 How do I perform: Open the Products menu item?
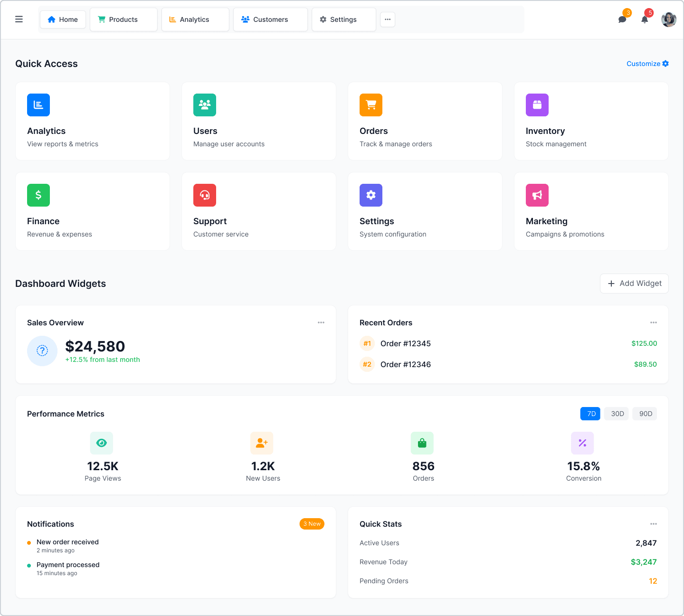coord(123,19)
